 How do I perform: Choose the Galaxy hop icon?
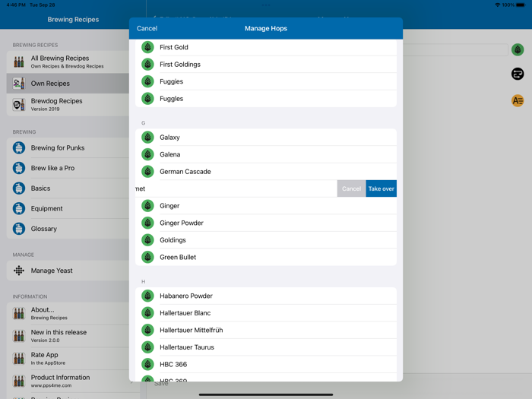147,137
